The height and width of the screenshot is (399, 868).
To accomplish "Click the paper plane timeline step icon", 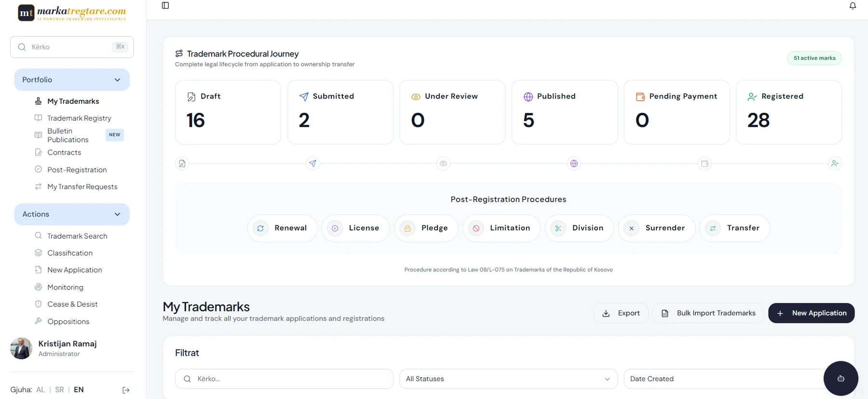I will pyautogui.click(x=312, y=164).
